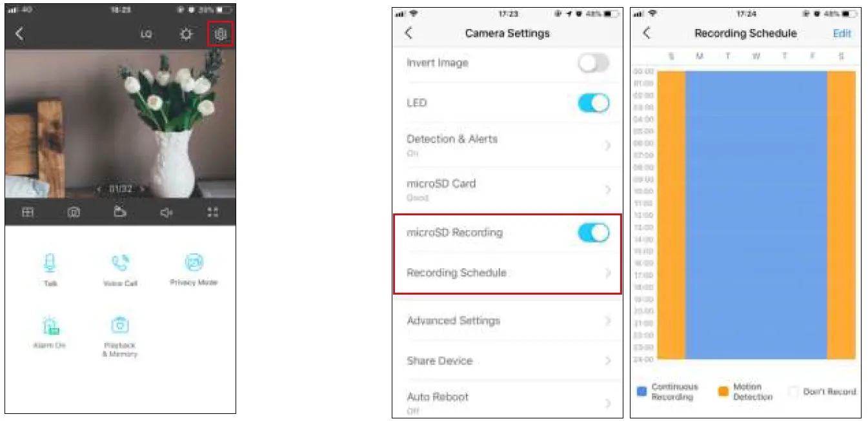
Task: Enable Privacy Mode icon
Action: click(194, 262)
